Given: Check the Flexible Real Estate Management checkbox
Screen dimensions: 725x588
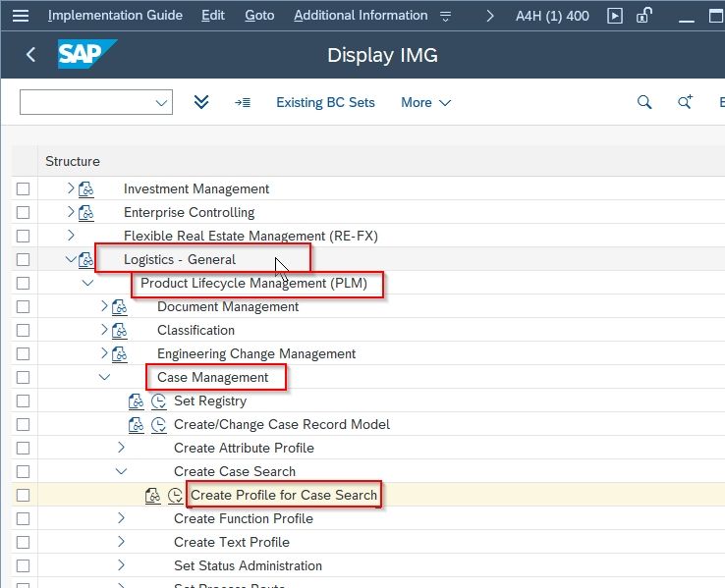Looking at the screenshot, I should 24,236.
